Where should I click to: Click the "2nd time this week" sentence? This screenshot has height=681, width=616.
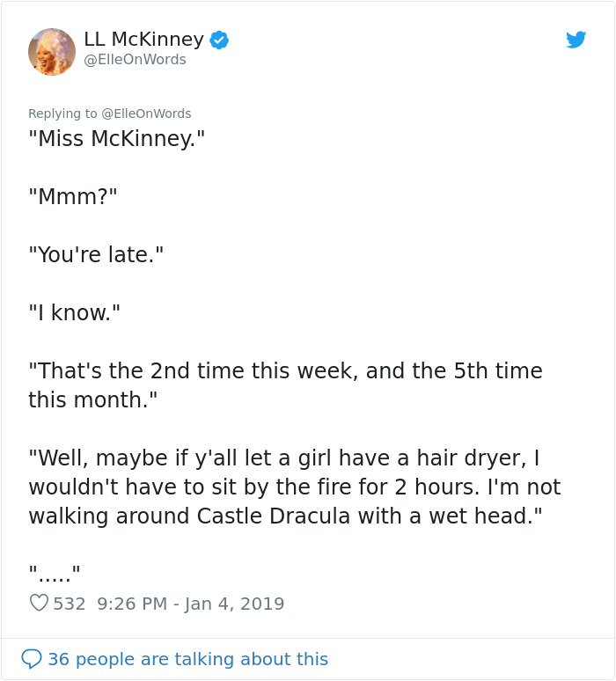285,371
